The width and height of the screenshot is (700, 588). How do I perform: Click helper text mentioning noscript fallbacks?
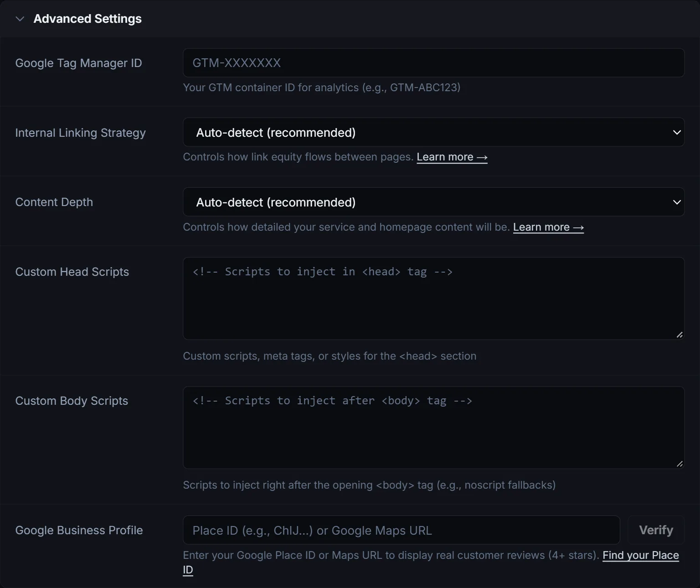pyautogui.click(x=369, y=485)
